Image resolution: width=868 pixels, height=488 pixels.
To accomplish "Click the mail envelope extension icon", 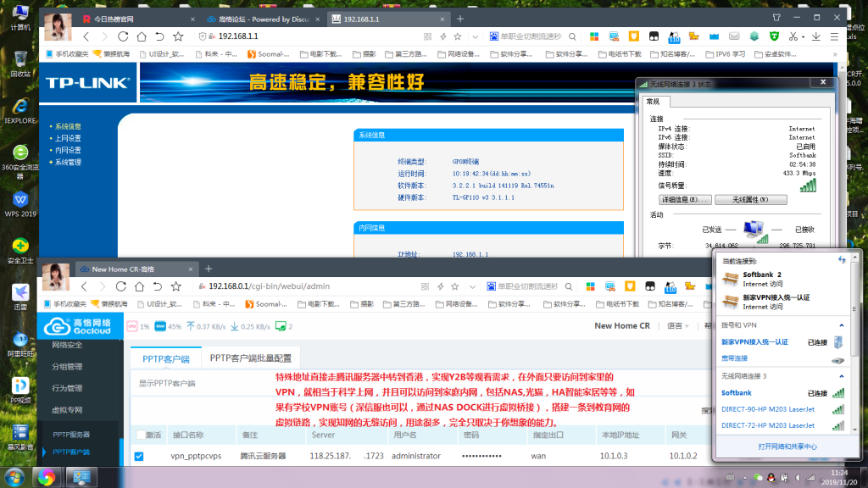I will click(734, 36).
